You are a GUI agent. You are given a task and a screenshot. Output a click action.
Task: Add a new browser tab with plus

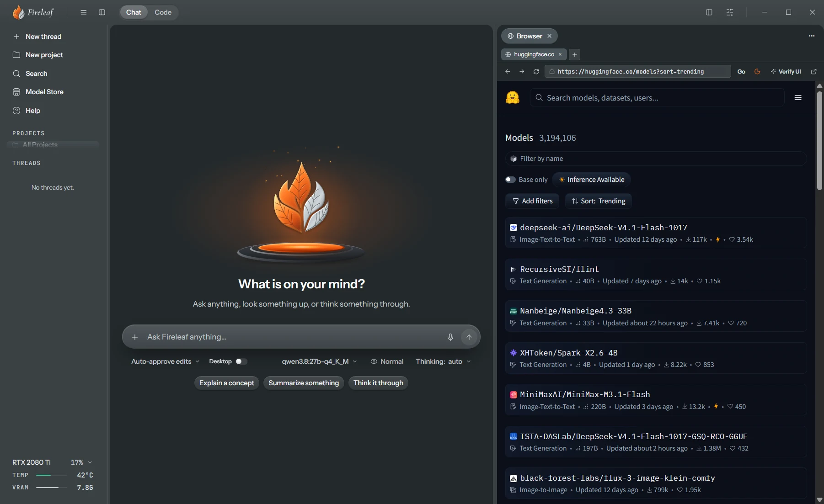click(575, 54)
